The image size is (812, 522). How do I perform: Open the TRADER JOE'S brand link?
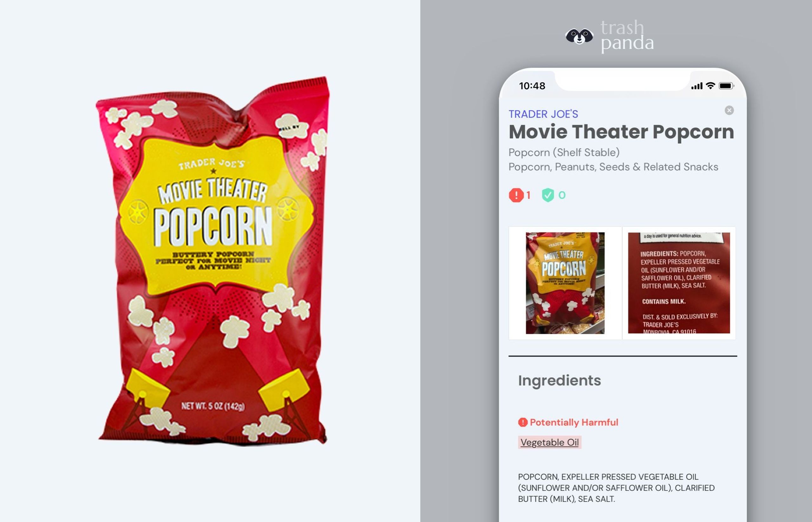point(543,114)
